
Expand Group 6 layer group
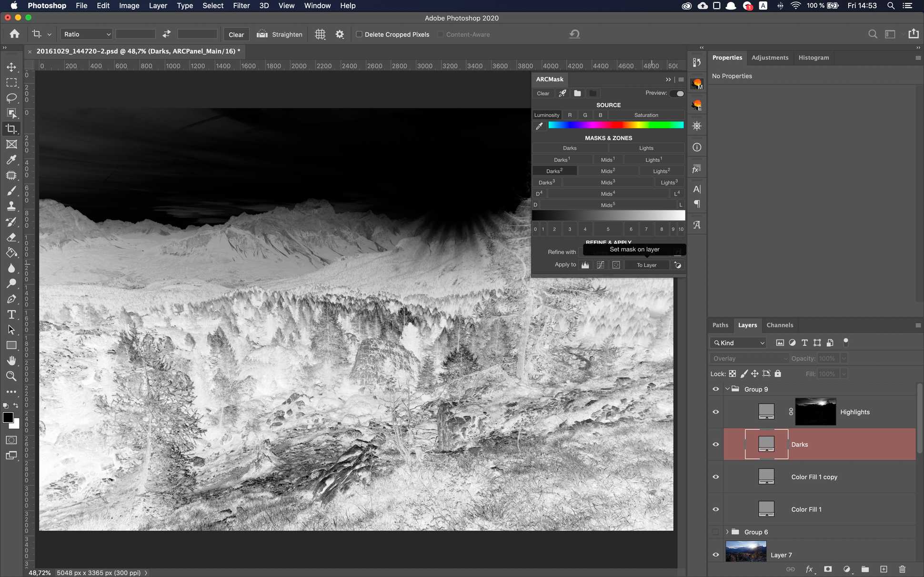(x=726, y=532)
